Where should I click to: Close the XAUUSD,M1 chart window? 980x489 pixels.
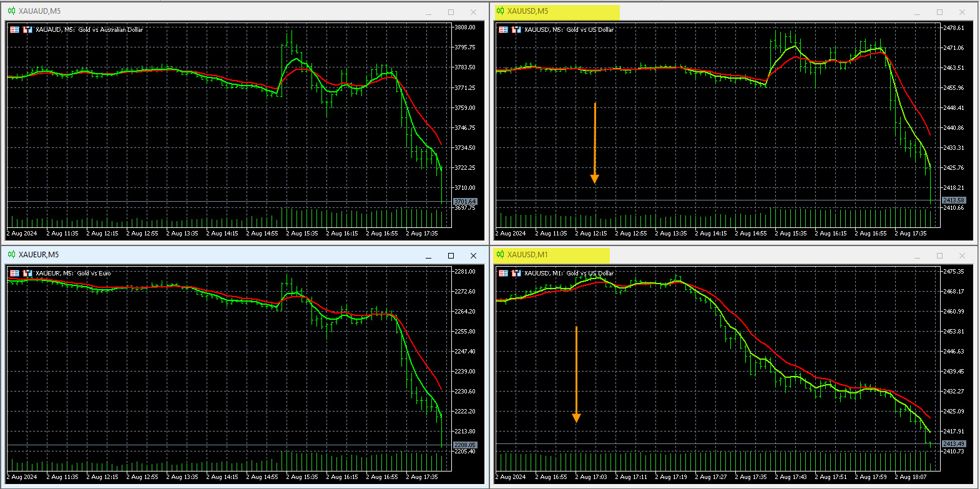pos(962,255)
